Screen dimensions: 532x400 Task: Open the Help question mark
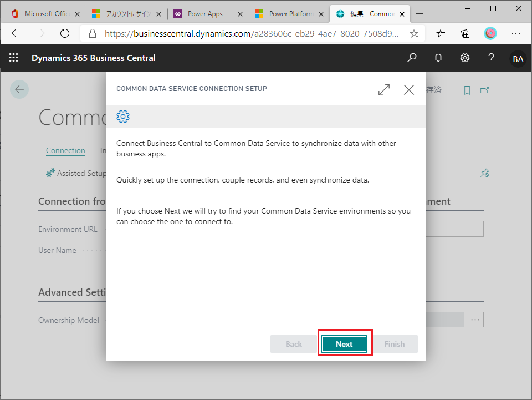click(491, 58)
